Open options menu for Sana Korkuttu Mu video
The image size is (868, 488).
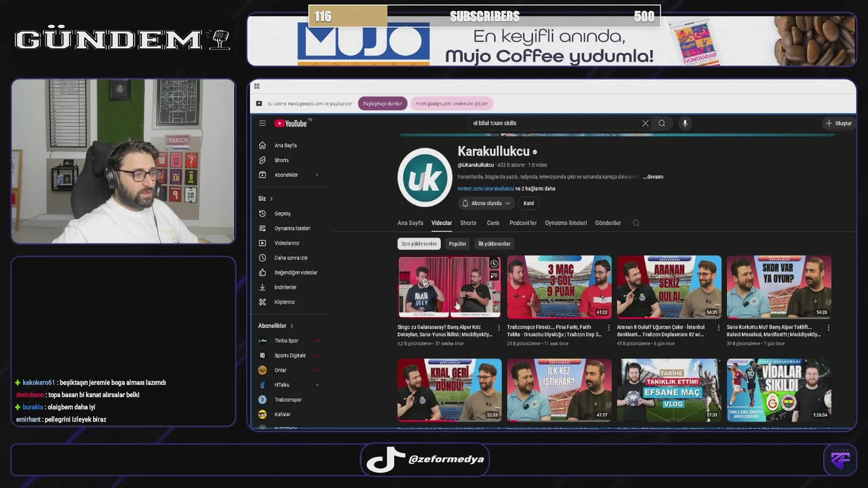pyautogui.click(x=829, y=327)
